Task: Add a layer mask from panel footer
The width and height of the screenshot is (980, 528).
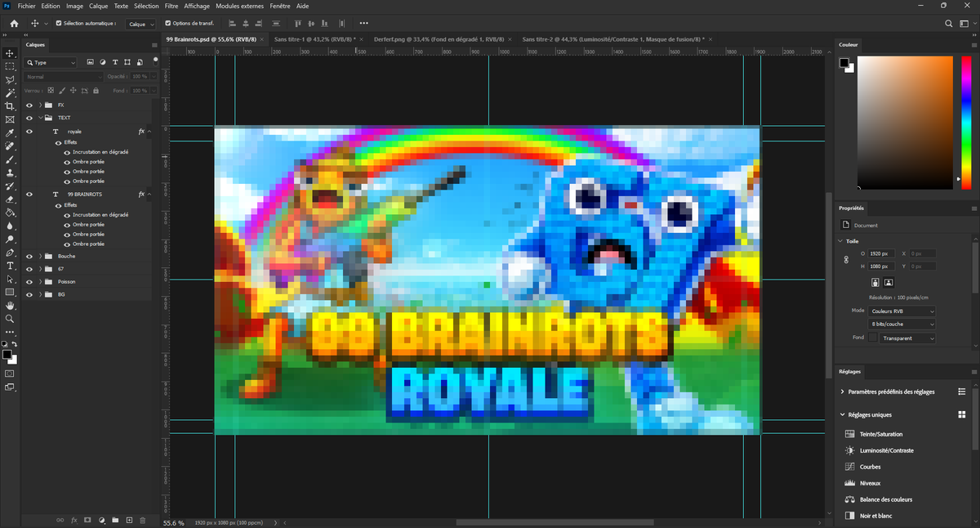Action: (x=87, y=520)
